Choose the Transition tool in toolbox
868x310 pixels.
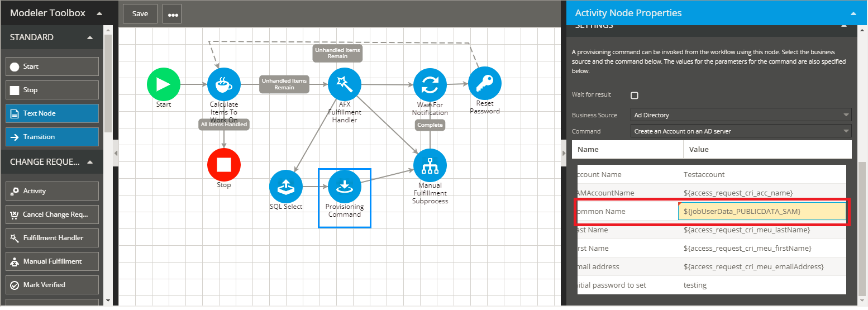pyautogui.click(x=52, y=137)
